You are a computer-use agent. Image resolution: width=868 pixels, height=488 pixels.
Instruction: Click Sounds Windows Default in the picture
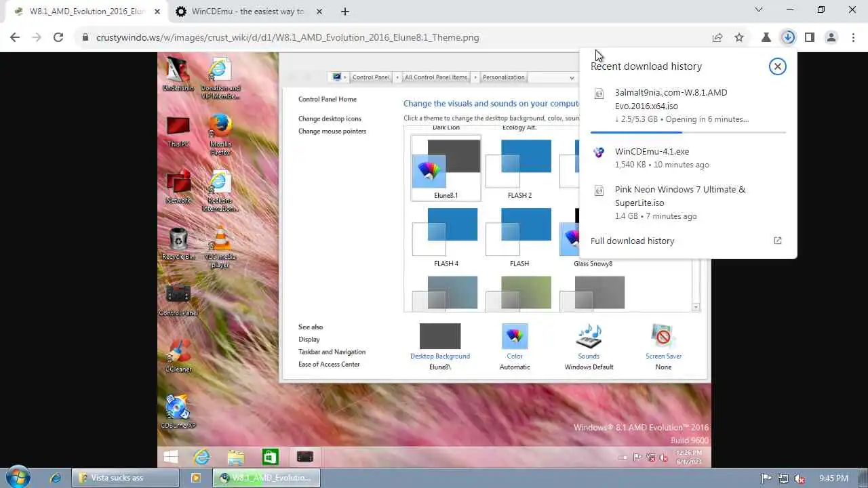[589, 346]
